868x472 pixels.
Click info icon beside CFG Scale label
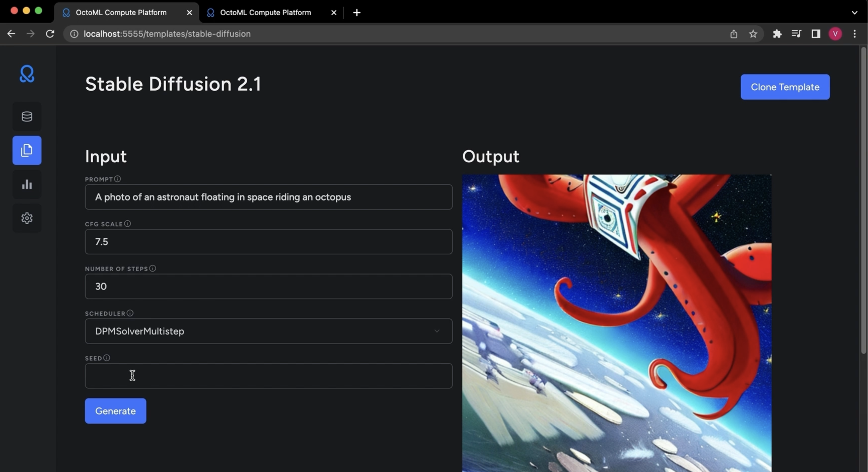pos(127,224)
